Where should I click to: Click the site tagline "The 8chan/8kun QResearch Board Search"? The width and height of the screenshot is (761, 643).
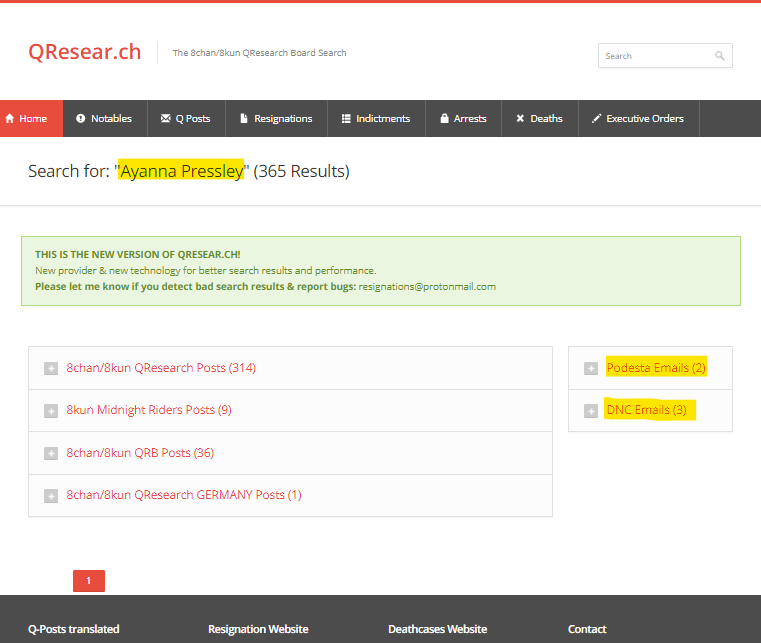tap(260, 53)
